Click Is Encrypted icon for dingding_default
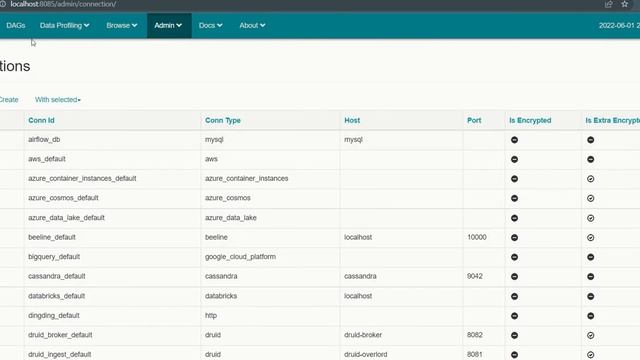The width and height of the screenshot is (640, 360). (514, 316)
